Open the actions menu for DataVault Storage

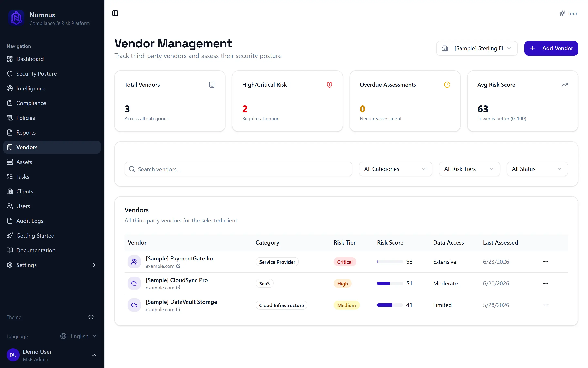point(546,305)
